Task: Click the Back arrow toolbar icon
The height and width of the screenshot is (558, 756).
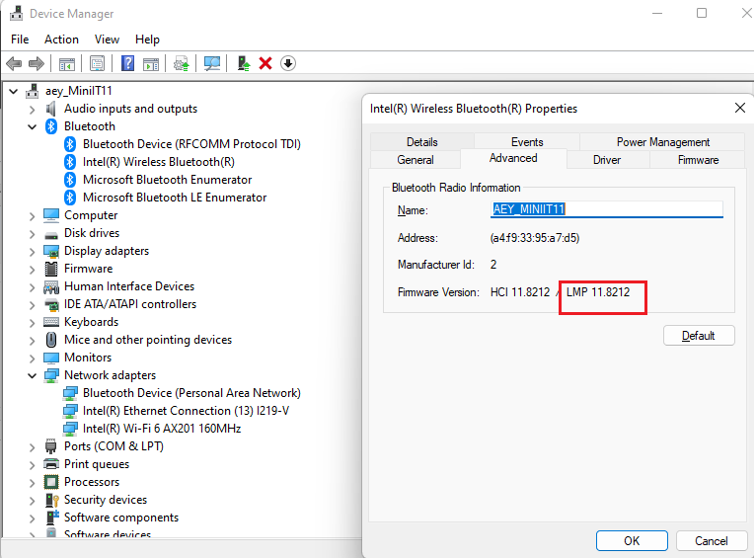Action: [x=14, y=63]
